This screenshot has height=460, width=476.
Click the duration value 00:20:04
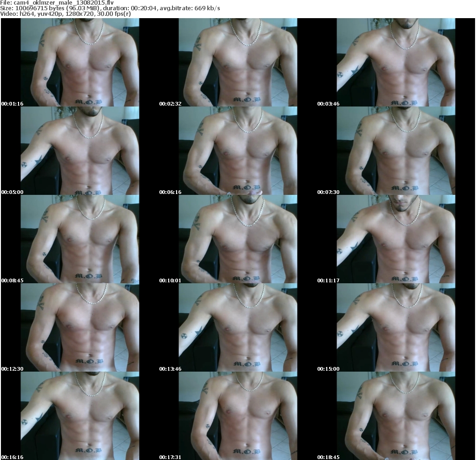pos(144,8)
